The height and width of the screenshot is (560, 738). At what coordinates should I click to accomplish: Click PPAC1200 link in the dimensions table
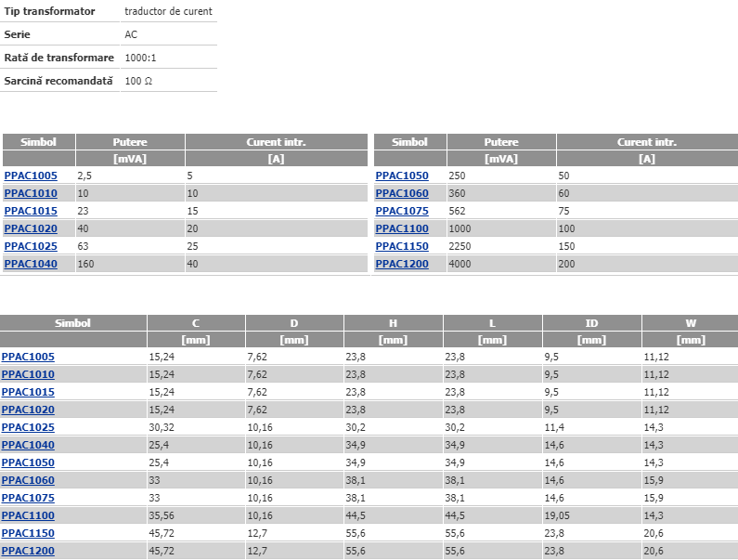[x=28, y=551]
